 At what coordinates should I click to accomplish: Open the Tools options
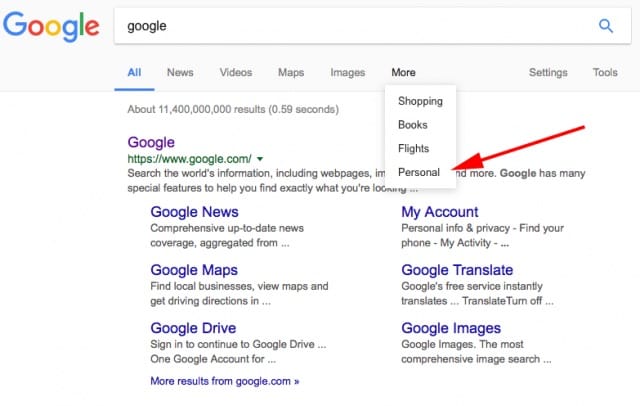(605, 73)
